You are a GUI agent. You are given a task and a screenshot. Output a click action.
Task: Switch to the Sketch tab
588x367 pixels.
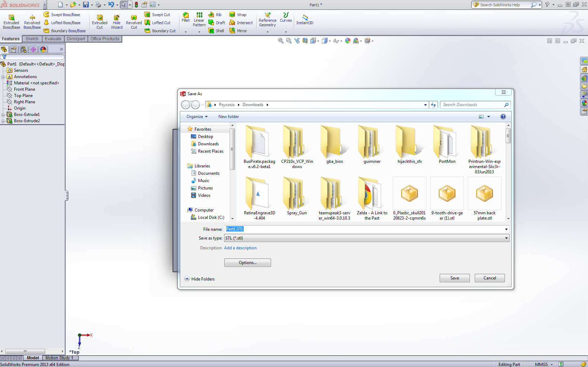[32, 39]
